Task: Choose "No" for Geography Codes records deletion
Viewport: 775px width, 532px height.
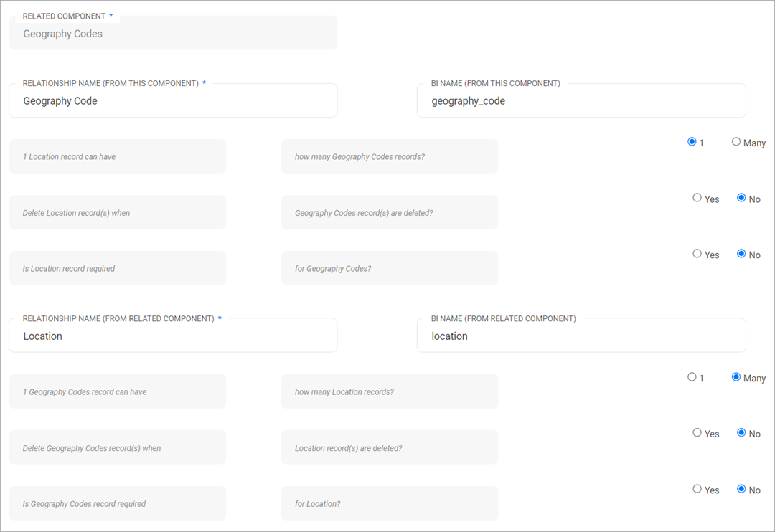Action: click(x=742, y=199)
